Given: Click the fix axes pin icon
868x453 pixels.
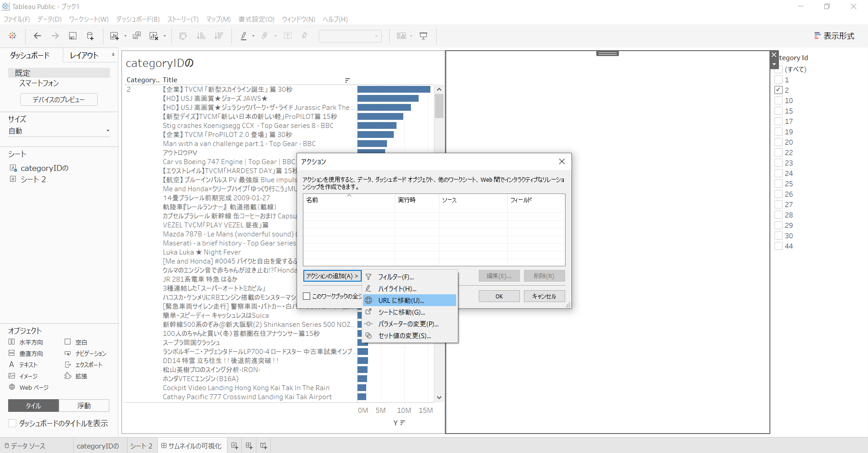Looking at the screenshot, I should coord(304,36).
